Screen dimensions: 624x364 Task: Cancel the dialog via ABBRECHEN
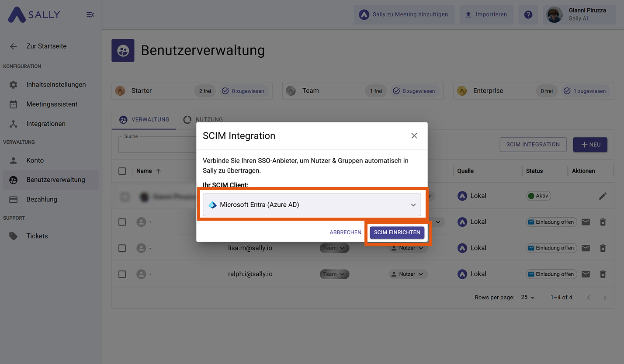[345, 232]
